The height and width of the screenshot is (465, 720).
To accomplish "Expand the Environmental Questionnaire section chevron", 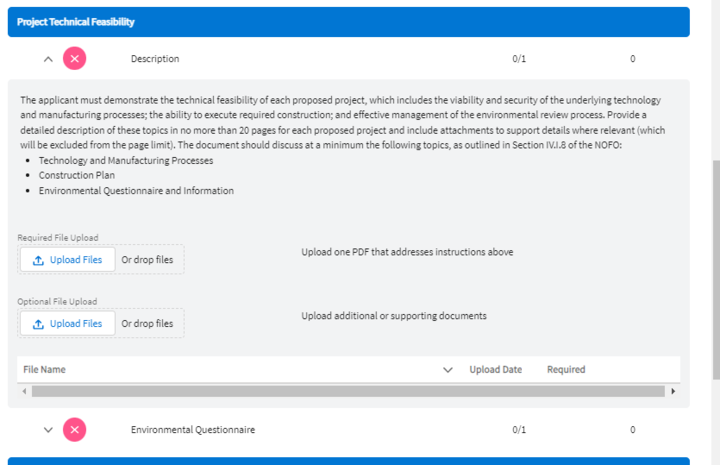I will point(47,430).
